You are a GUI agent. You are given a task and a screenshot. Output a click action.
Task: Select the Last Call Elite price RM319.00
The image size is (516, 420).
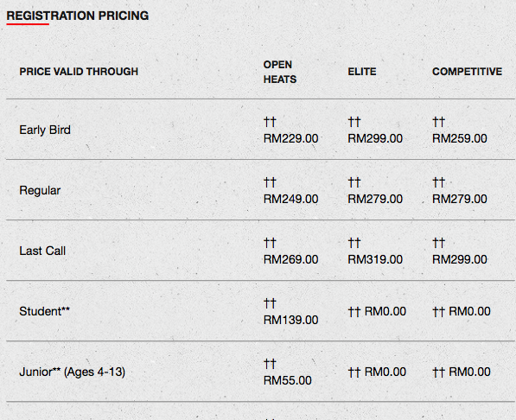(x=375, y=259)
